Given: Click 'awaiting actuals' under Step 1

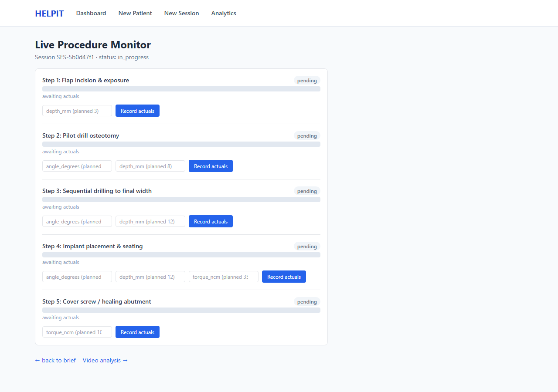Looking at the screenshot, I should tap(61, 96).
